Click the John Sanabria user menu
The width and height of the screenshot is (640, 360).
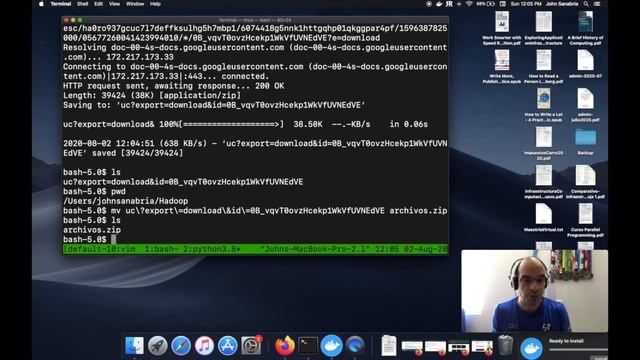coord(562,4)
